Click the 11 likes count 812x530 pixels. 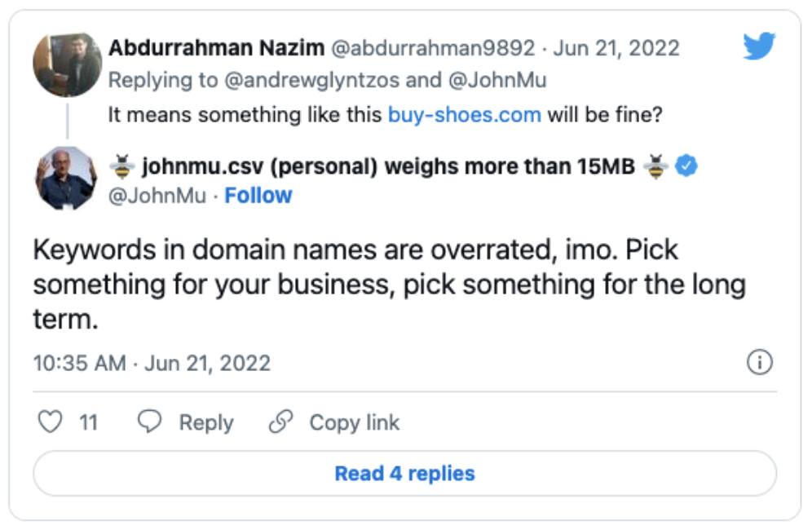tap(88, 422)
